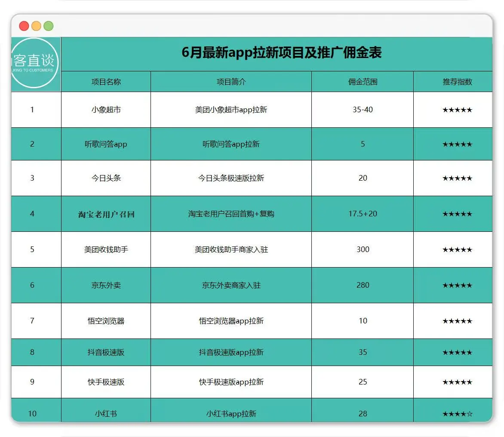Image resolution: width=504 pixels, height=437 pixels.
Task: Select the 今日头条极速版拉新 description cell
Action: tap(231, 178)
